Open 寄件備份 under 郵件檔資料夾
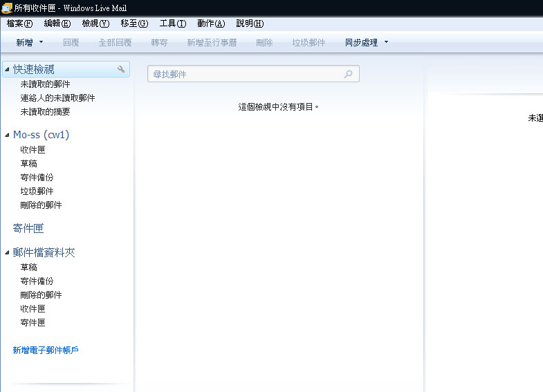This screenshot has width=543, height=392. tap(37, 281)
